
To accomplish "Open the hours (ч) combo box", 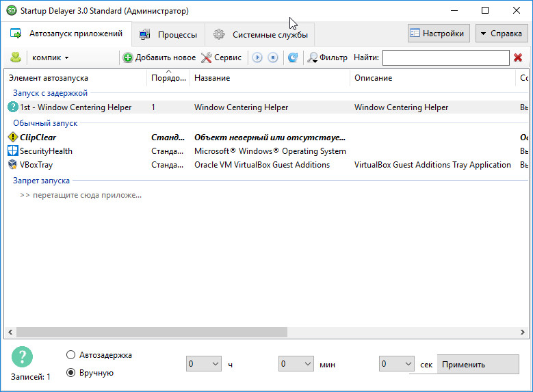I will tap(204, 364).
